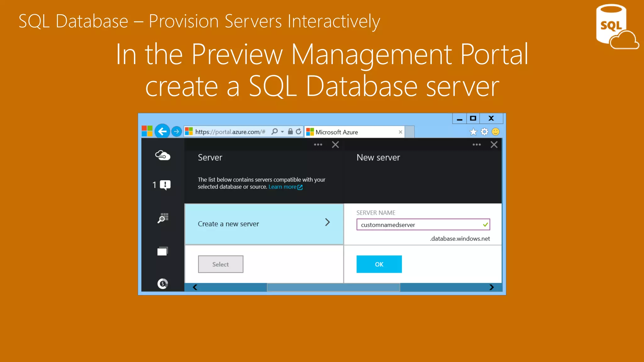The height and width of the screenshot is (362, 644).
Task: Select the Microsoft Azure browser tab
Action: (354, 132)
